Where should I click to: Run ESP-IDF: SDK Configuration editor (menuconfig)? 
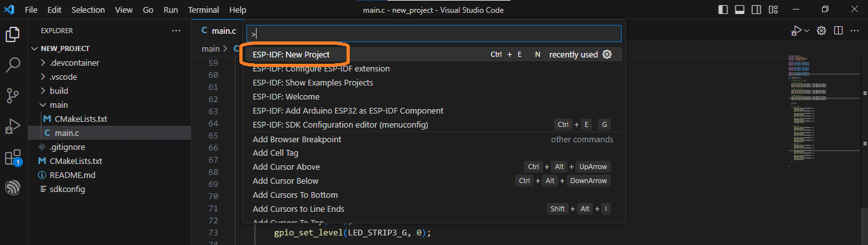coord(433,124)
